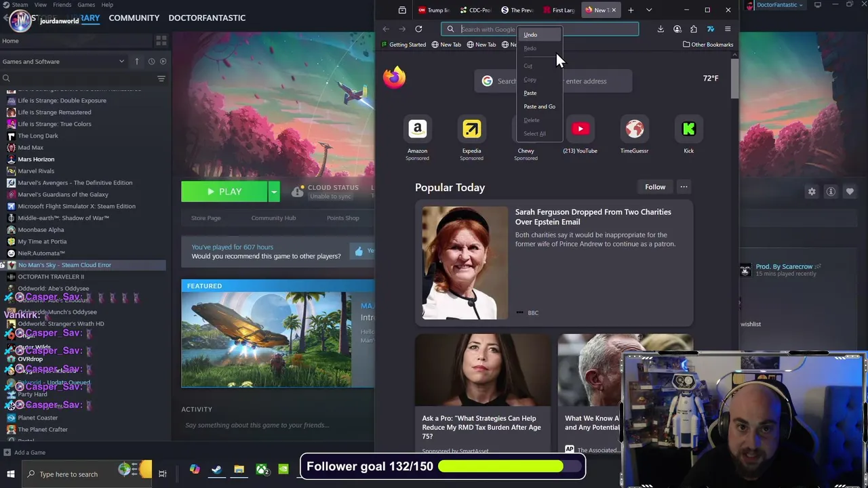Select The Long Dark in the library list
The image size is (868, 488).
click(x=38, y=136)
